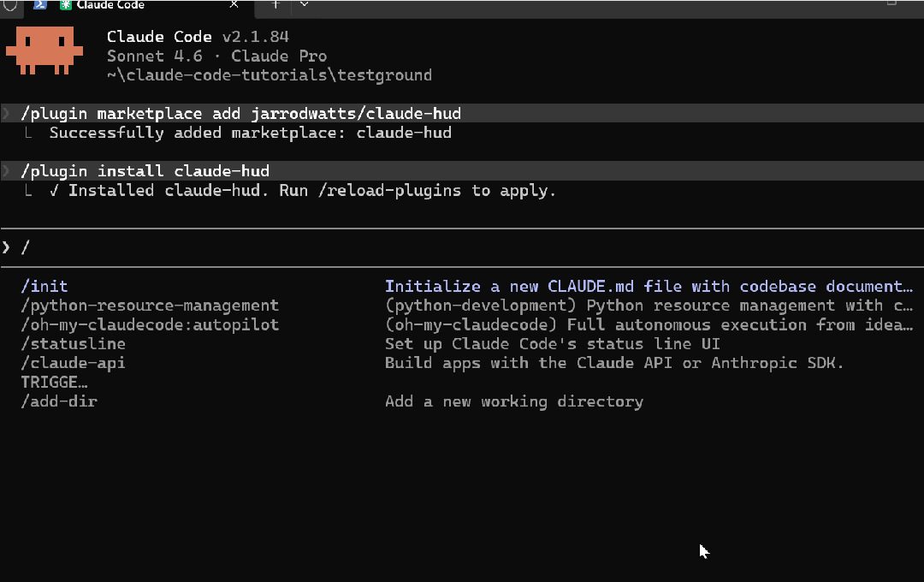Image resolution: width=924 pixels, height=582 pixels.
Task: Open a new terminal tab with plus button
Action: (x=275, y=4)
